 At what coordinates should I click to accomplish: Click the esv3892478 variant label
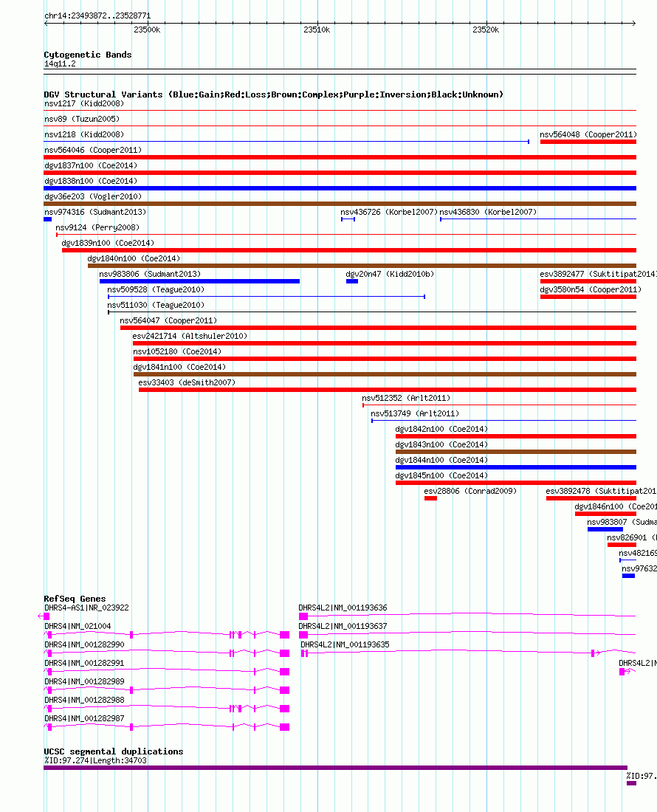click(601, 492)
